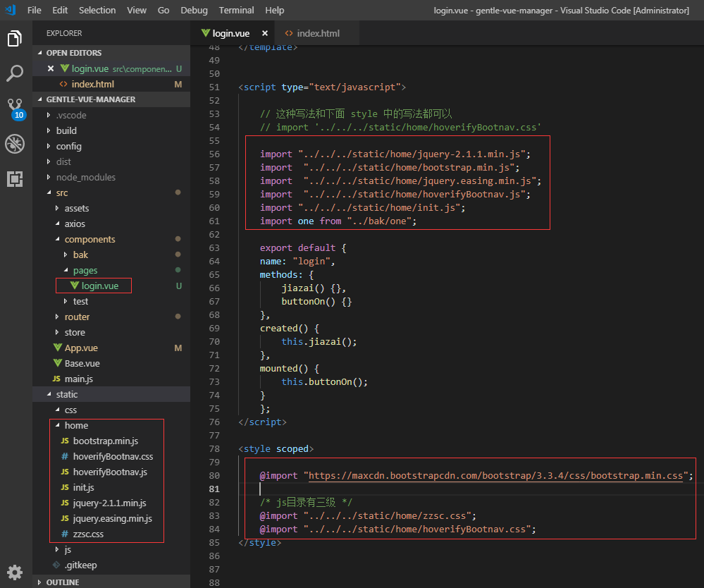Open the Edit menu
Viewport: 704px width, 588px height.
point(60,10)
